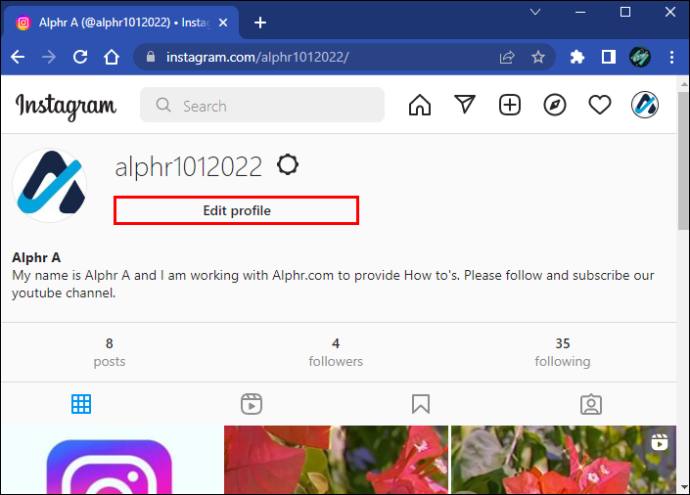Open activity heart icon

pos(600,105)
